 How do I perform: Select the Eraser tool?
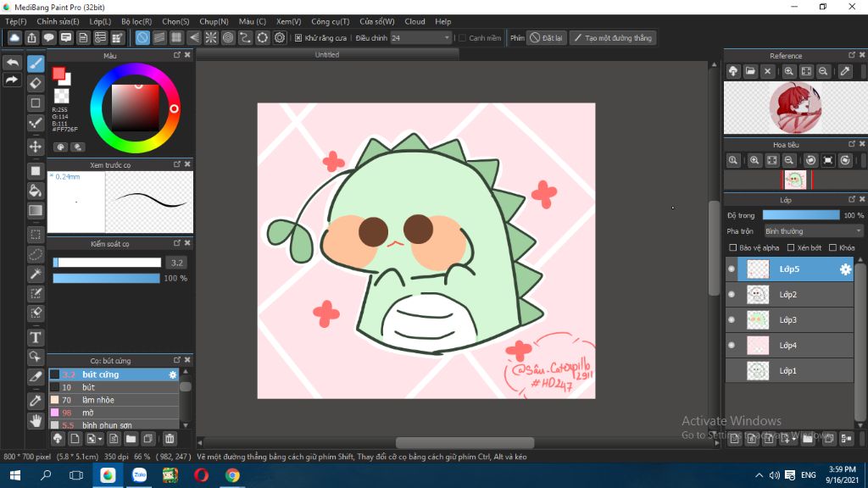(x=36, y=84)
